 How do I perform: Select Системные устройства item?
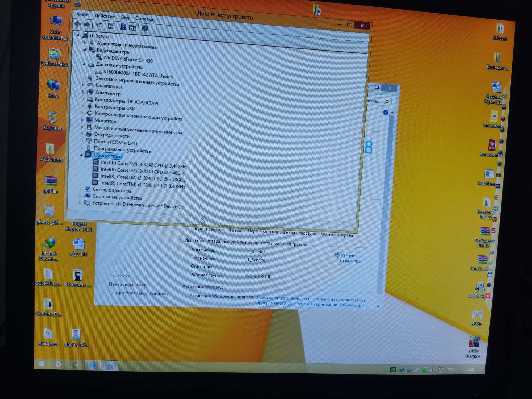pos(117,197)
